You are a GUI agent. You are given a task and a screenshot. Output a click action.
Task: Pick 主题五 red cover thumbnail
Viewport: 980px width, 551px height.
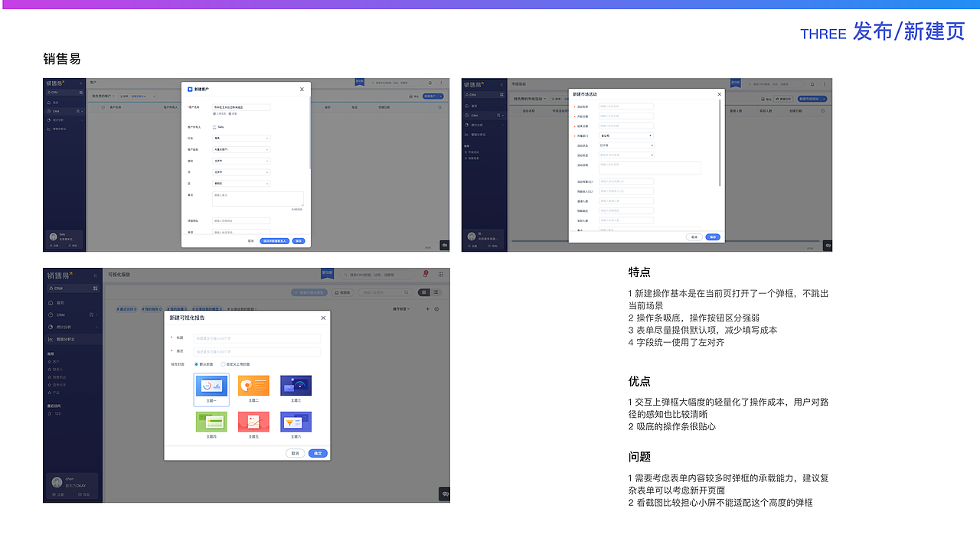[253, 422]
